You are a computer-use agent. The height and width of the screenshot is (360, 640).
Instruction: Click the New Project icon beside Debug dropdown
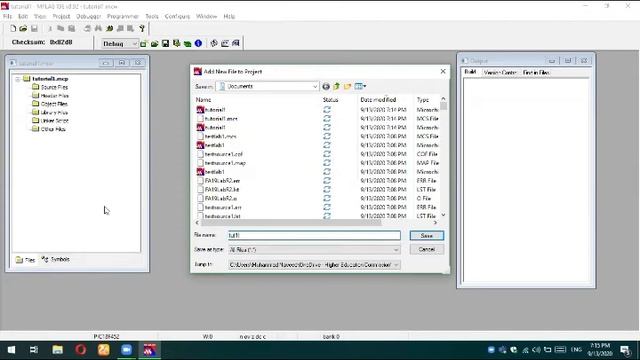pyautogui.click(x=143, y=43)
